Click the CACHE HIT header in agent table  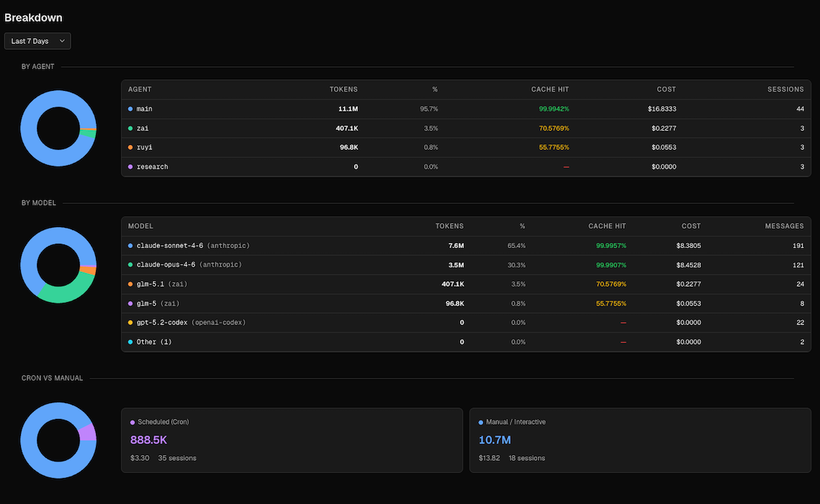[x=550, y=89]
